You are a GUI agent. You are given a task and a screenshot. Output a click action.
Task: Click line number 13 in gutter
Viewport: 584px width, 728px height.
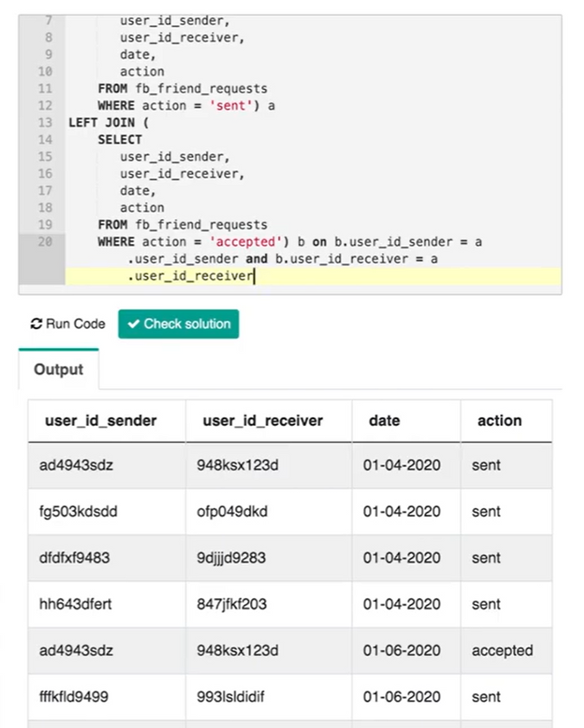pyautogui.click(x=45, y=123)
